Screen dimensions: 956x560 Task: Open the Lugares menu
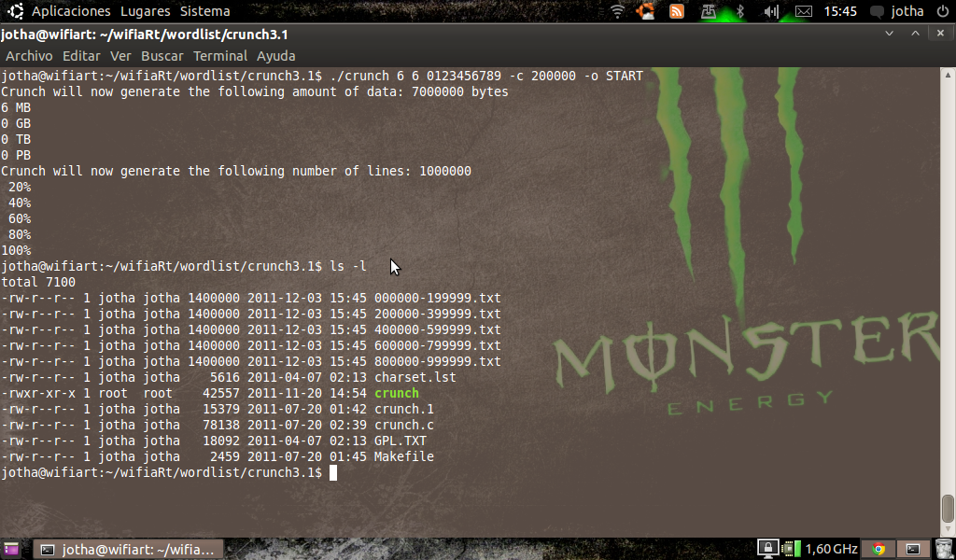pos(145,11)
